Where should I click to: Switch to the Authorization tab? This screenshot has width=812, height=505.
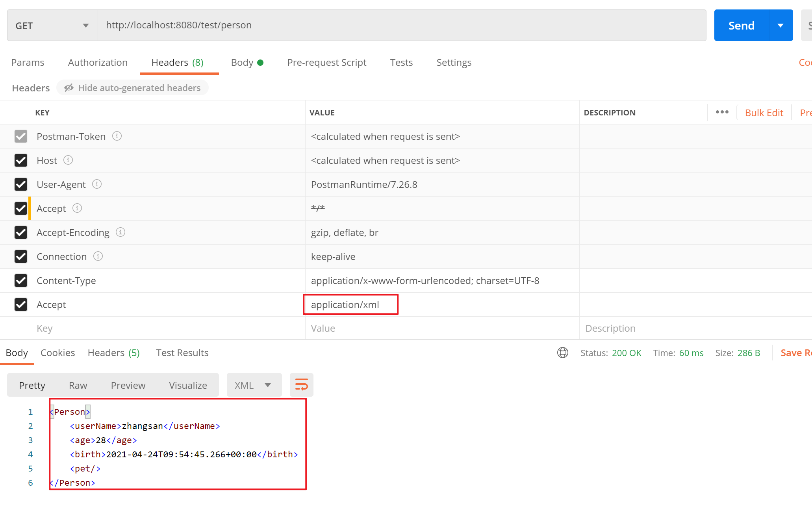point(98,62)
